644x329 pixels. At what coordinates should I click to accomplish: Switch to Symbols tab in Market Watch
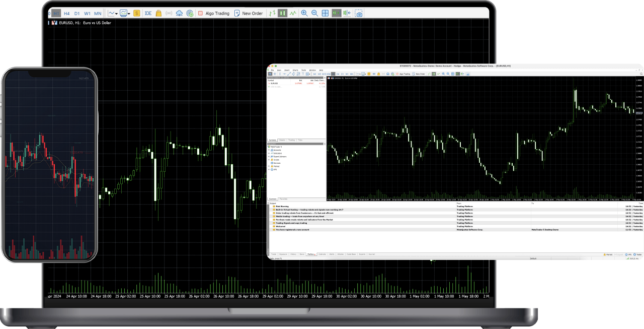point(273,140)
